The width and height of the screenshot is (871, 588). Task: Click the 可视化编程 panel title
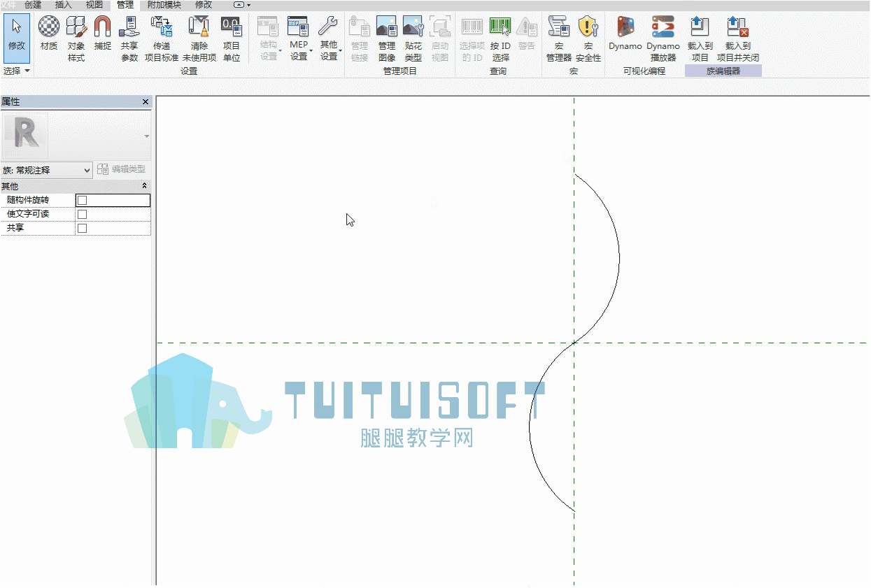[644, 71]
